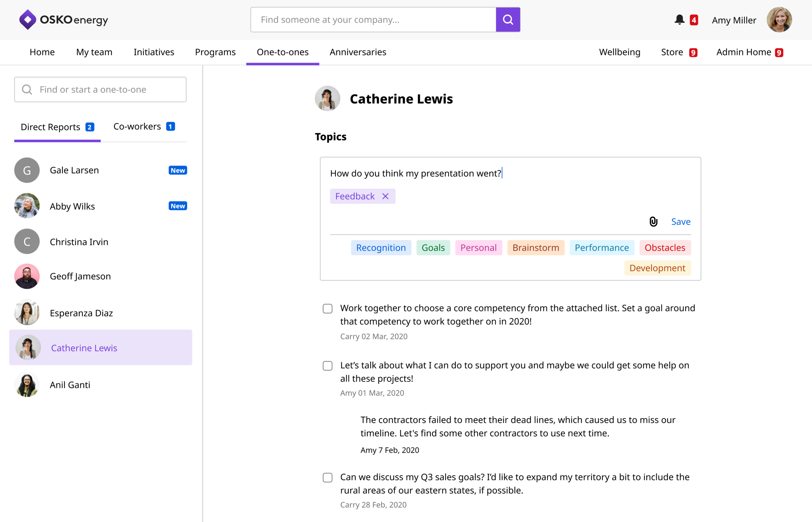Screen dimensions: 812x522
Task: Select Abby Wilks in the list
Action: point(101,206)
